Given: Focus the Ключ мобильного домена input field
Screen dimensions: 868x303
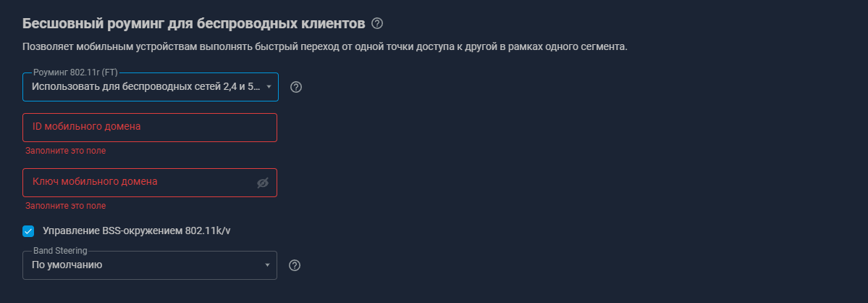Looking at the screenshot, I should [x=138, y=183].
